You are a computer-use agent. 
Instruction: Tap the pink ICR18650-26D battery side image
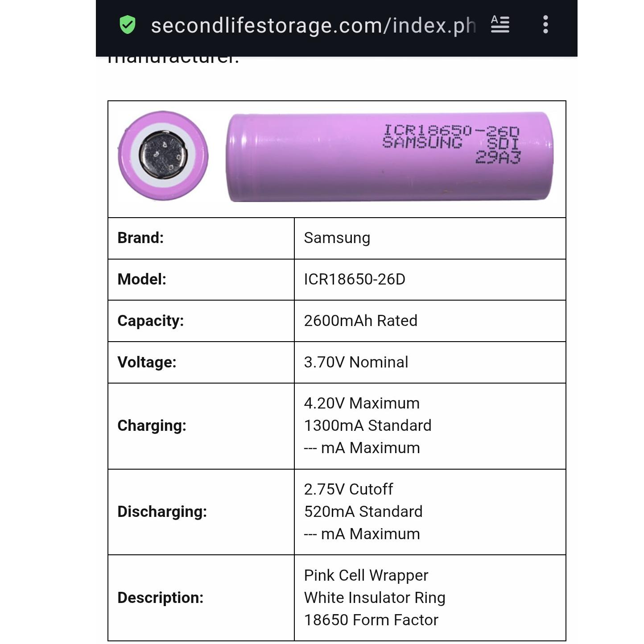coord(390,157)
